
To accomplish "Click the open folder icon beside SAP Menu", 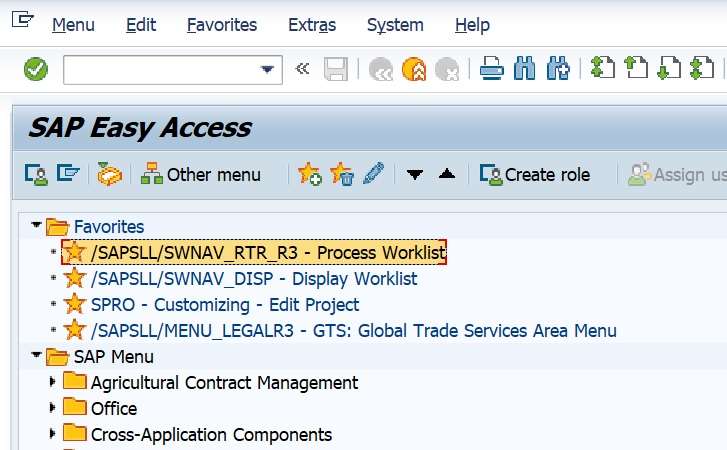I will coord(57,356).
